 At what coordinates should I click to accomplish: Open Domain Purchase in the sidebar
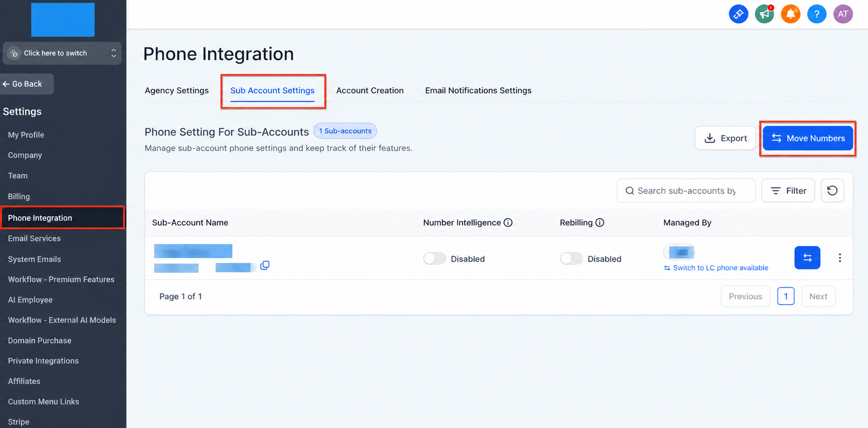(40, 341)
